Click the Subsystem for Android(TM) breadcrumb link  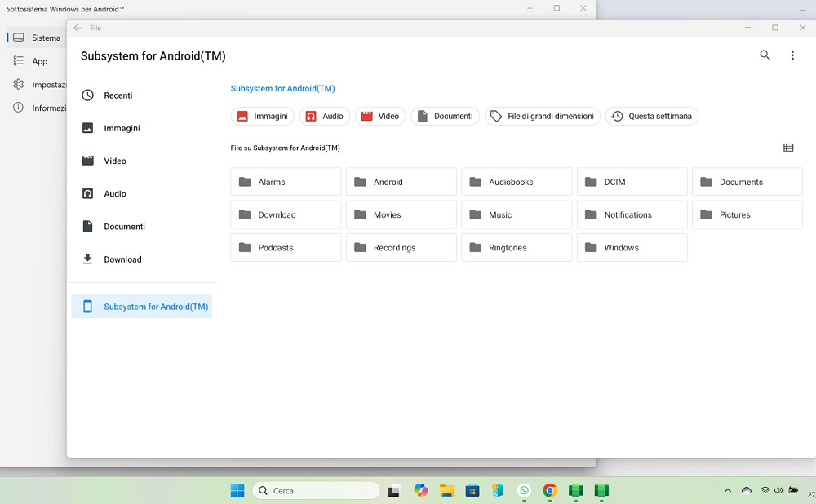coord(282,88)
